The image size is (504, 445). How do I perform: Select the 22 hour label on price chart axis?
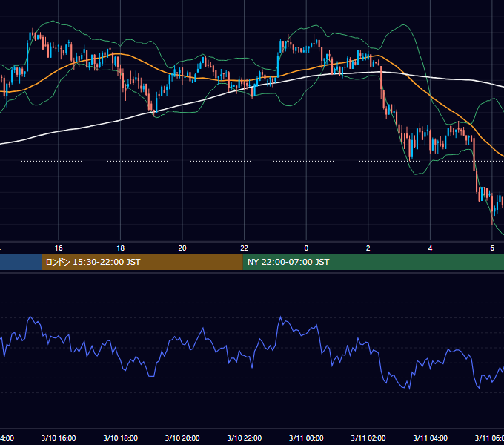(245, 248)
